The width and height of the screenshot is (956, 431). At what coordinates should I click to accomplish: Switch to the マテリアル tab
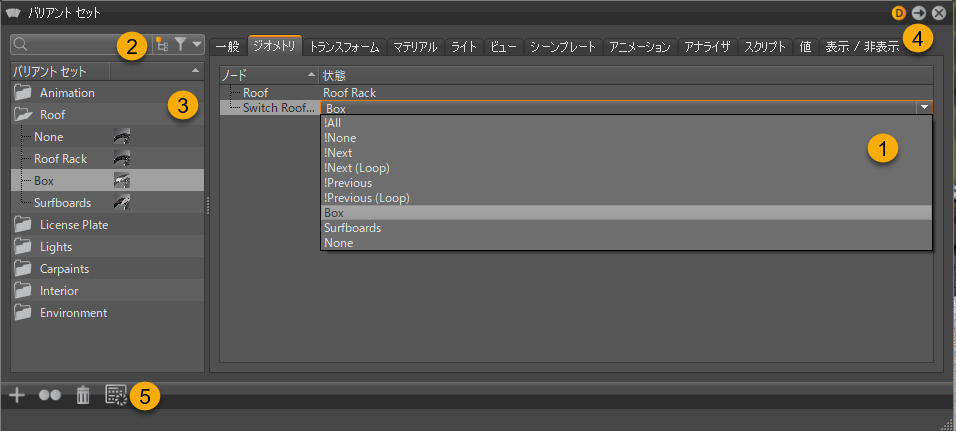[x=415, y=47]
